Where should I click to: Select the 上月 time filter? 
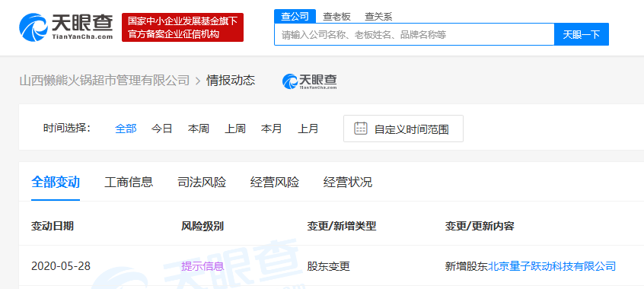click(308, 129)
